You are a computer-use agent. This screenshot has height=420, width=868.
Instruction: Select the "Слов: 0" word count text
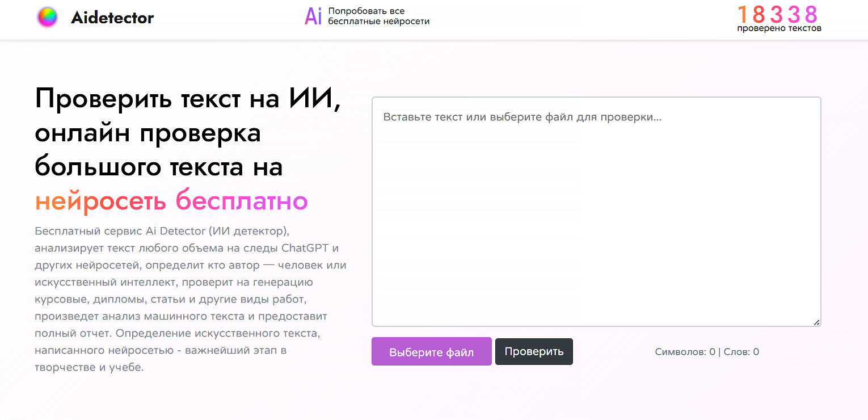pyautogui.click(x=740, y=351)
